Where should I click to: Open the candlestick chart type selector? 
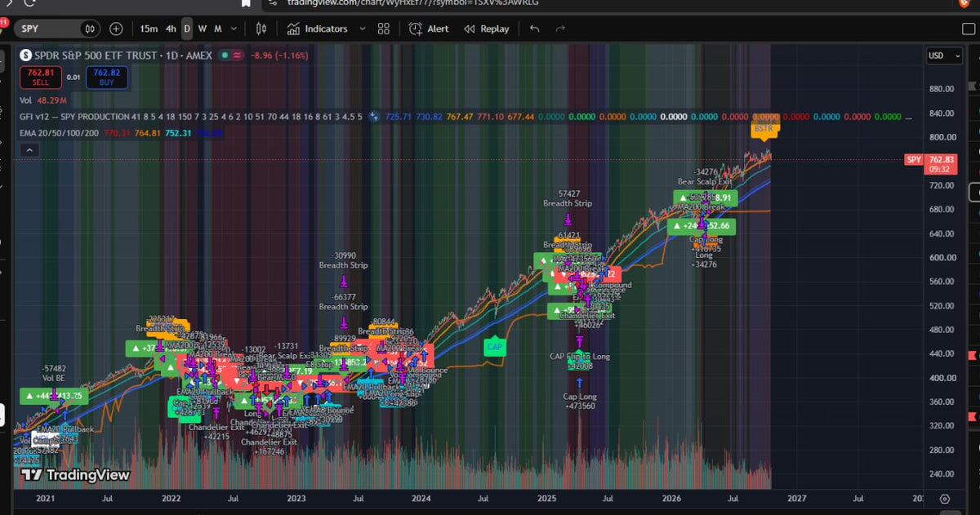[261, 29]
